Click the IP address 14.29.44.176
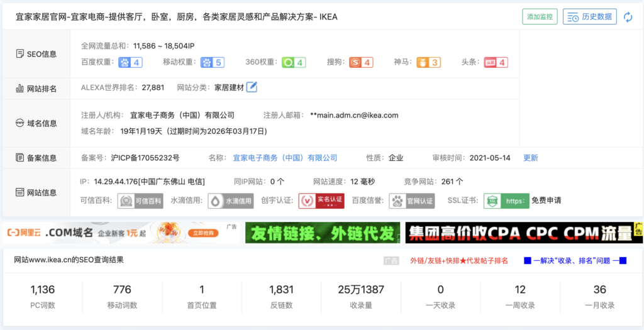The image size is (644, 330). (x=116, y=182)
